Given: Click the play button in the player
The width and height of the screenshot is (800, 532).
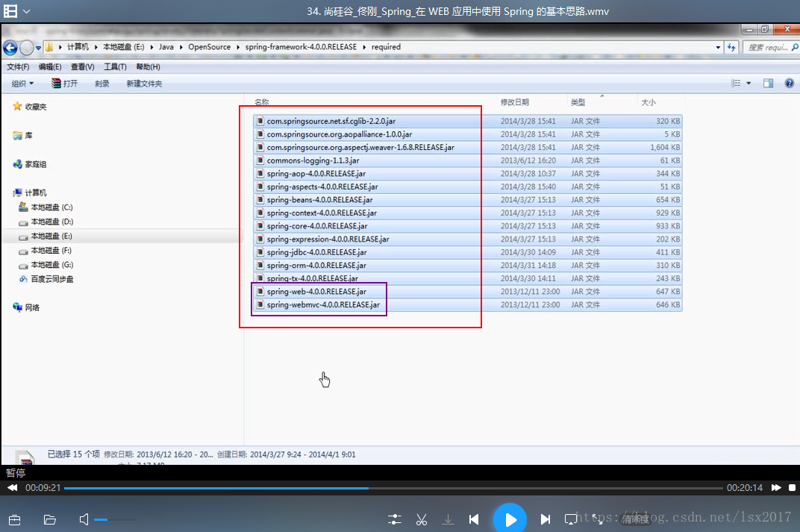Looking at the screenshot, I should pyautogui.click(x=510, y=519).
